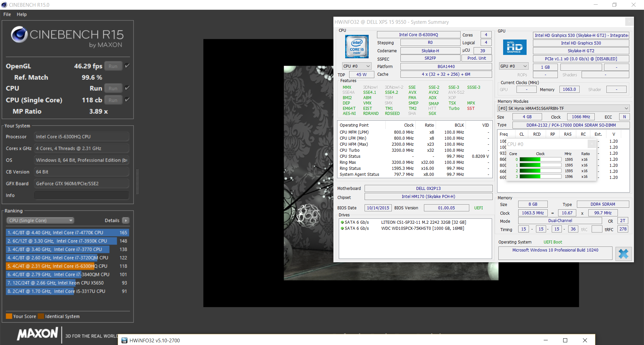Click the Intel Core i5-6300HQ CPU name box
The width and height of the screenshot is (644, 345).
pos(419,35)
